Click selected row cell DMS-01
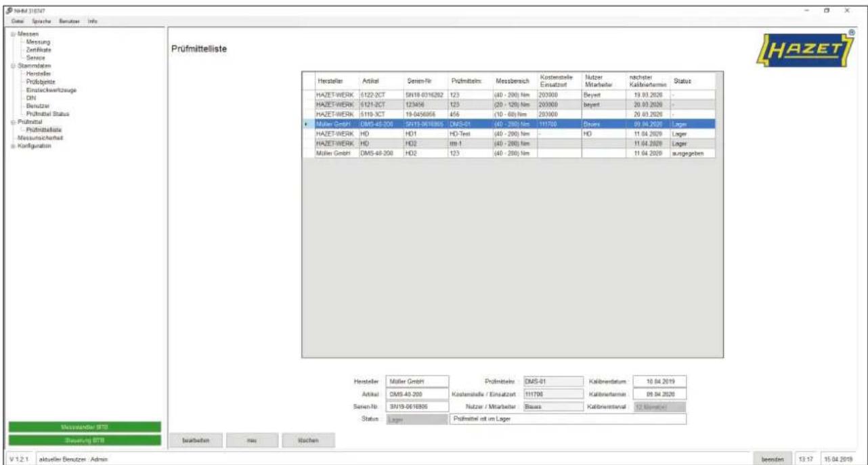 469,125
